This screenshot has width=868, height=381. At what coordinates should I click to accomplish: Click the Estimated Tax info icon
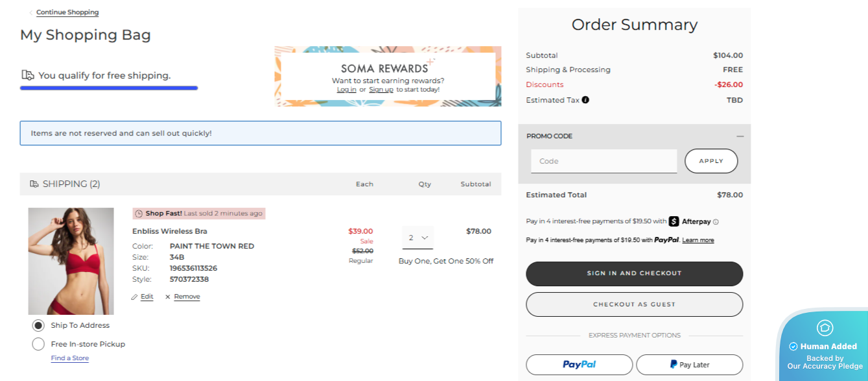[585, 100]
